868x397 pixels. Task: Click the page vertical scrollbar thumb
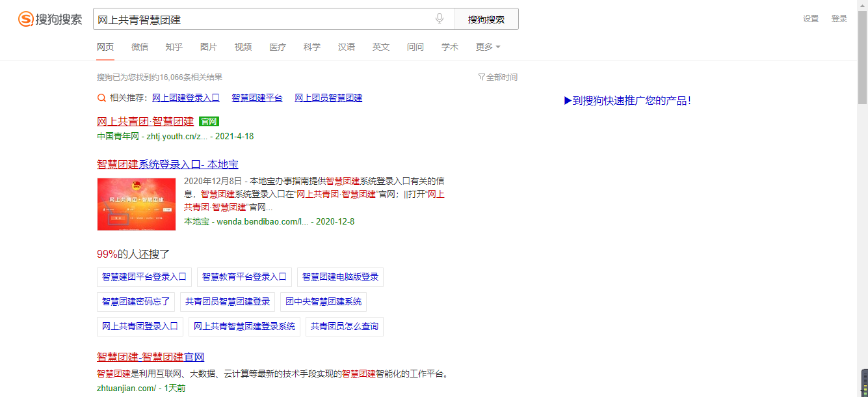tap(862, 57)
